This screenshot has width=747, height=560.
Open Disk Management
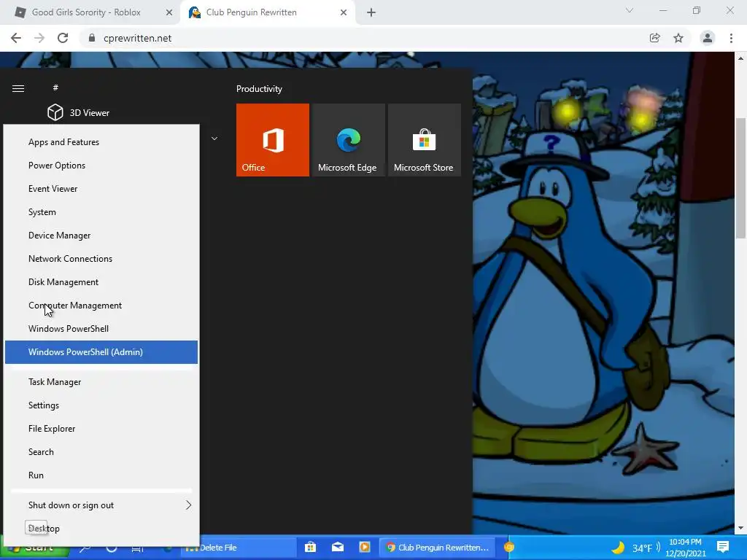click(101, 282)
